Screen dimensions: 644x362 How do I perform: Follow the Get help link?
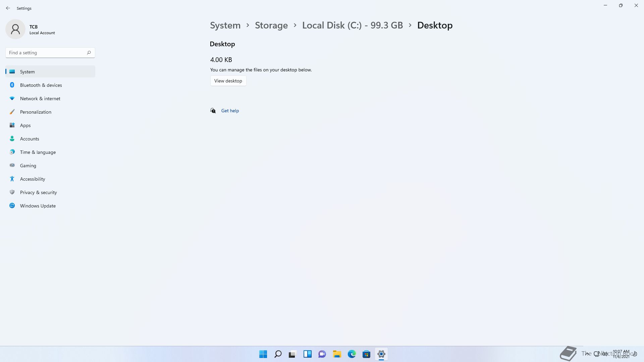(x=230, y=111)
